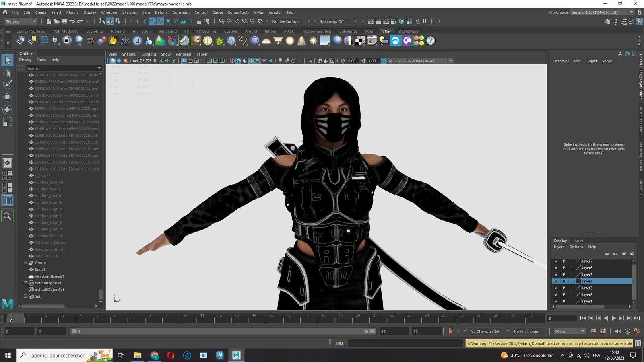The width and height of the screenshot is (644, 362).
Task: Switch to the Poly Modeling shelf tab
Action: pos(66,31)
